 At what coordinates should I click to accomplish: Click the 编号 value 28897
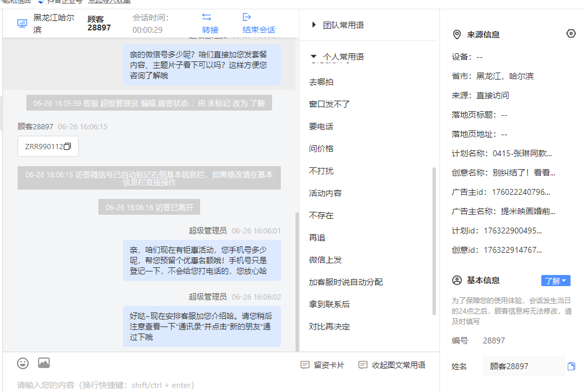(x=494, y=341)
